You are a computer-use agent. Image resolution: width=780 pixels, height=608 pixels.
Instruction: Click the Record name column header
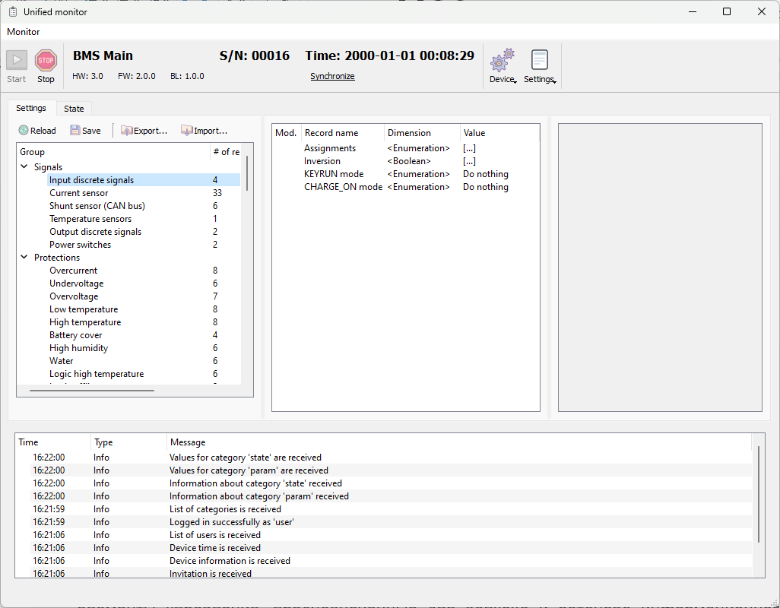coord(342,133)
